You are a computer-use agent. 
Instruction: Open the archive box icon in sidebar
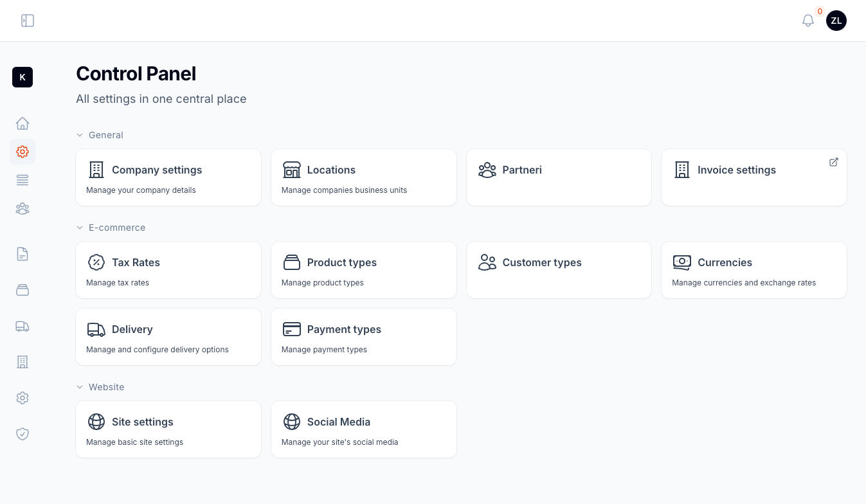click(x=23, y=290)
